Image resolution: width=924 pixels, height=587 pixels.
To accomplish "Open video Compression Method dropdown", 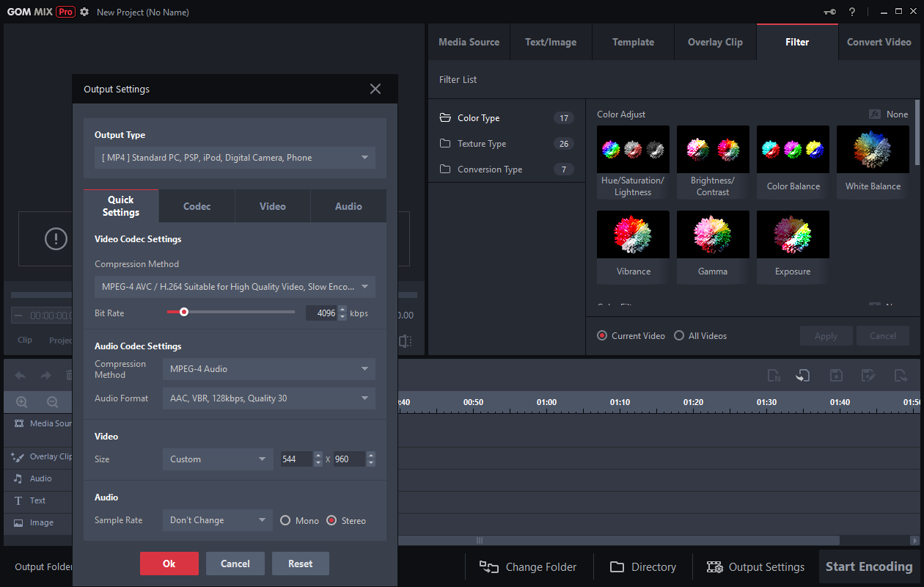I will click(235, 287).
